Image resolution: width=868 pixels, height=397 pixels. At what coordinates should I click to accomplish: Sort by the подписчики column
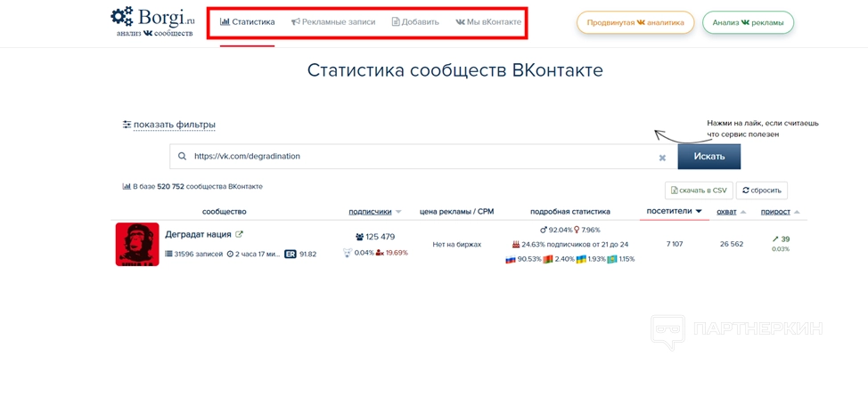tap(375, 211)
